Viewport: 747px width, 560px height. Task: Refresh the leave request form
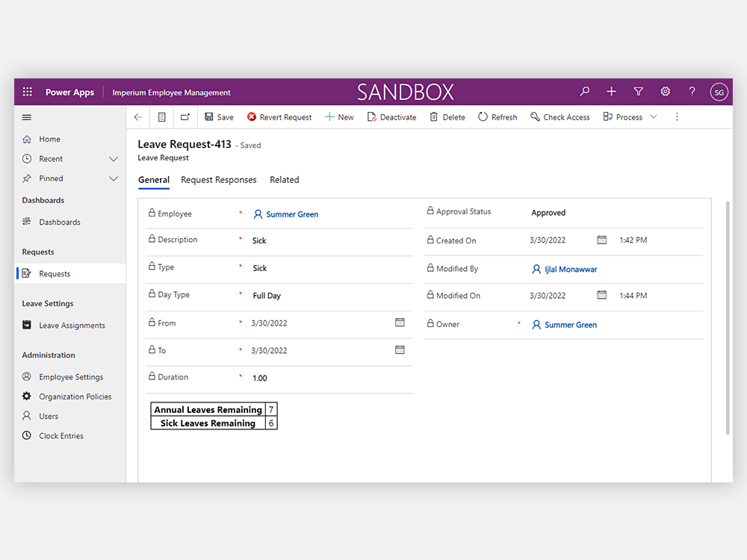pyautogui.click(x=498, y=117)
